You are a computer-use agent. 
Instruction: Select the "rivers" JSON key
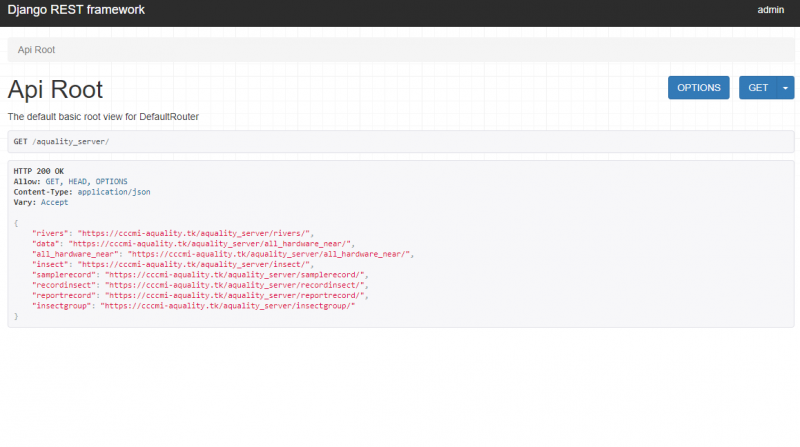point(49,233)
